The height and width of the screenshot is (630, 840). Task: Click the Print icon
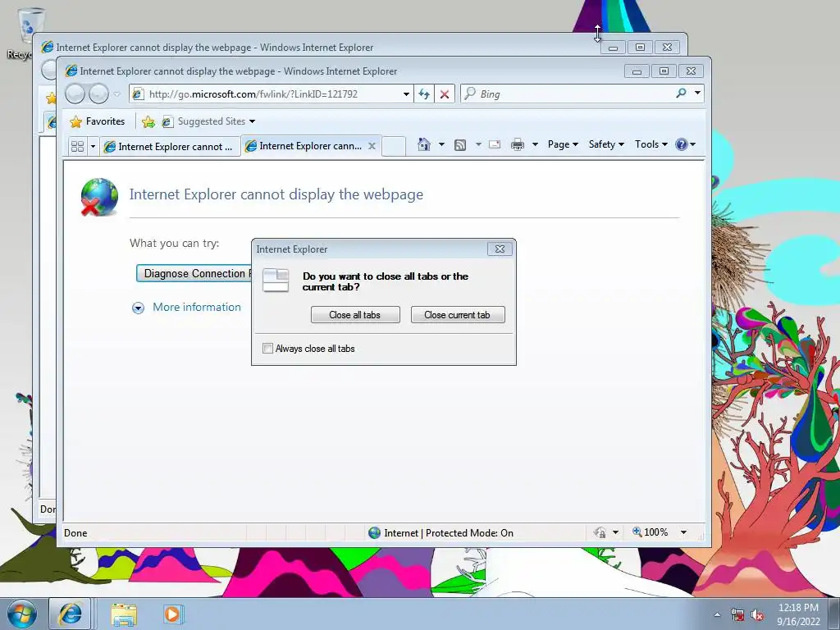[x=518, y=144]
